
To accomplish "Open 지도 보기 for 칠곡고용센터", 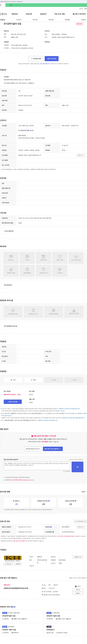I will coord(81,527).
